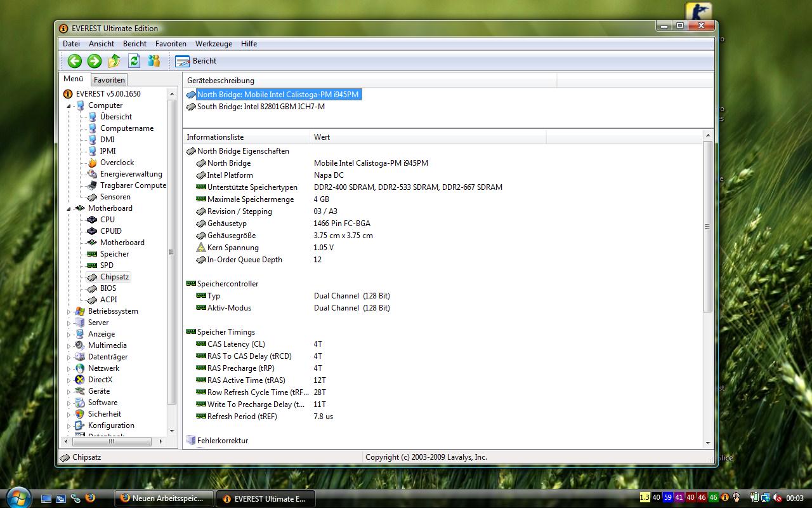Click the tree panel horizontal scrollbar
This screenshot has width=812, height=508.
coord(114,441)
